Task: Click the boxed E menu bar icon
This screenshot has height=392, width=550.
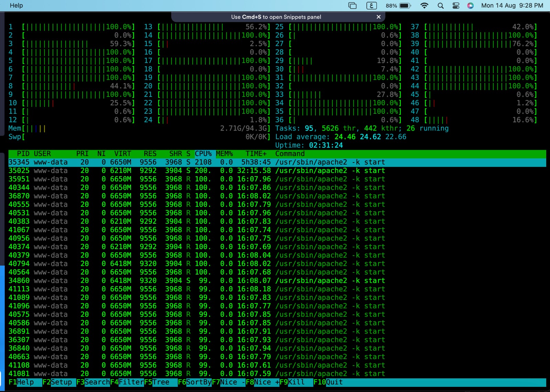Action: [372, 5]
